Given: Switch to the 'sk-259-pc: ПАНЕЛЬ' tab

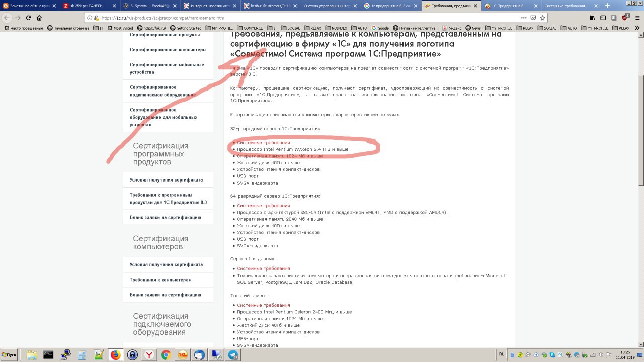Looking at the screenshot, I should pyautogui.click(x=90, y=6).
